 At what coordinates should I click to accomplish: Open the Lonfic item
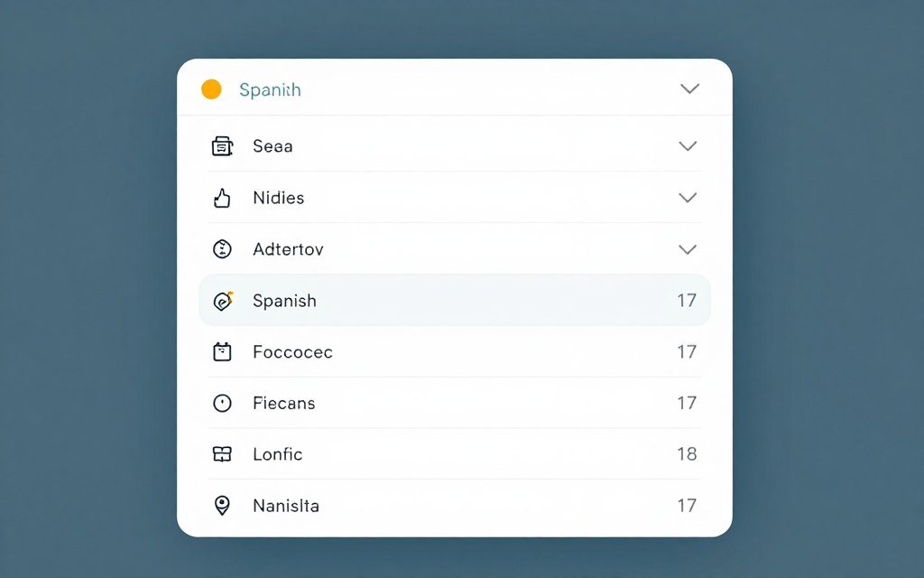277,453
